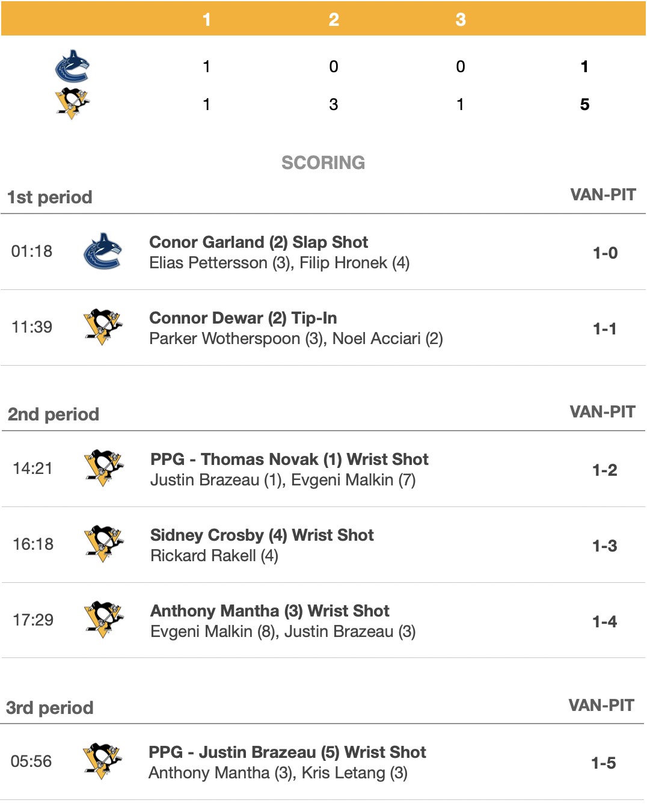This screenshot has height=812, width=647.
Task: Open the Connor Dewar Tip-In goal line
Action: click(243, 318)
